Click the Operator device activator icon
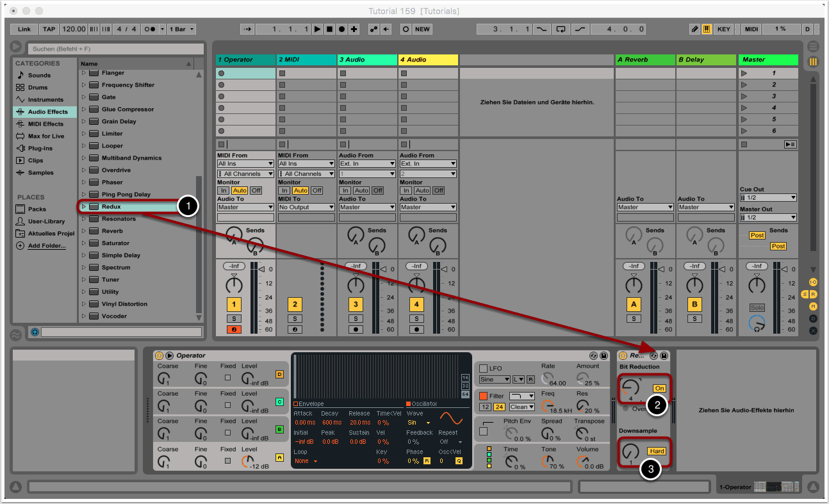829x504 pixels. click(x=159, y=355)
